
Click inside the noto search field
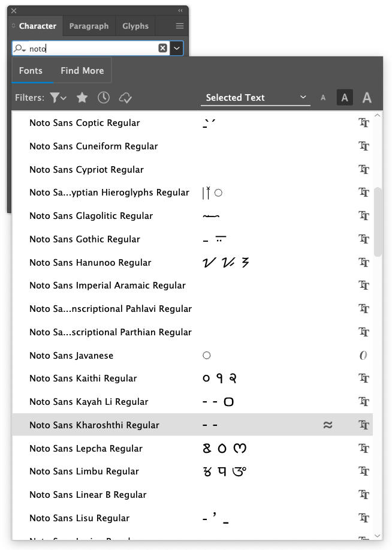[92, 49]
